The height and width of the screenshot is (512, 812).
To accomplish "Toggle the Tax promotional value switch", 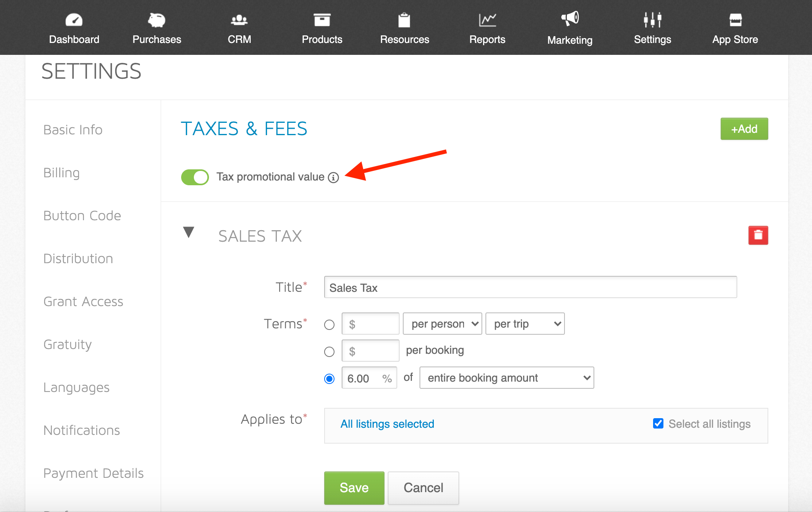I will click(195, 177).
